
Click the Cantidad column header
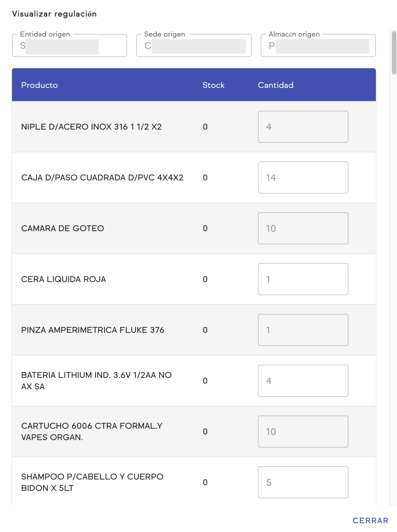[x=276, y=85]
